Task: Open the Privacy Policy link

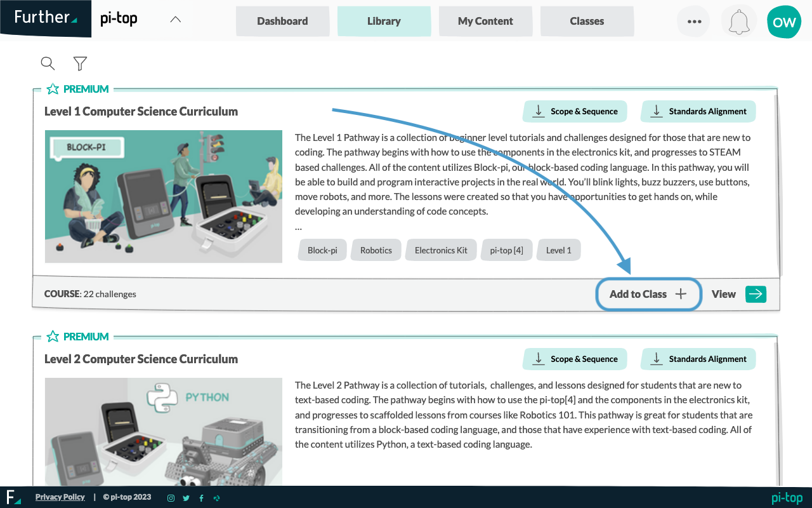Action: 60,497
